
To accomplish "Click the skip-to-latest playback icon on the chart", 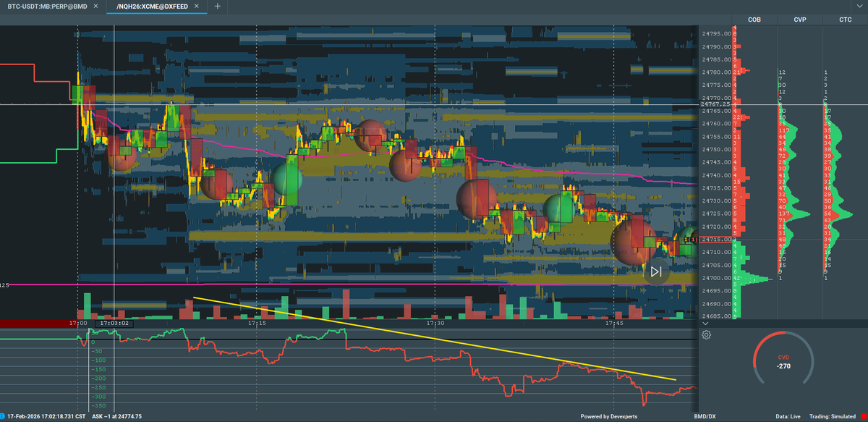I will [x=655, y=272].
